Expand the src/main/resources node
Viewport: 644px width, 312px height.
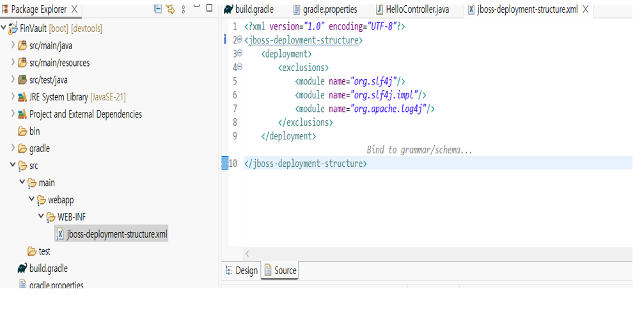point(13,62)
